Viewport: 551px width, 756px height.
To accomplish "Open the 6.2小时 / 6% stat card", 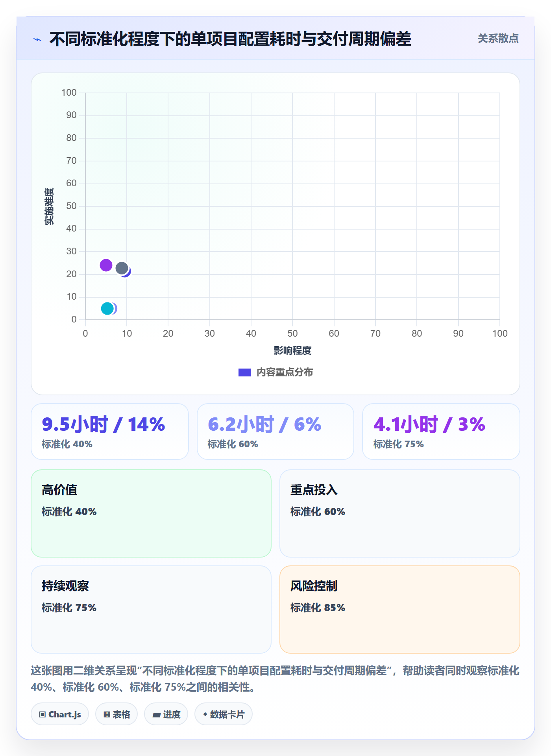I will tap(275, 432).
